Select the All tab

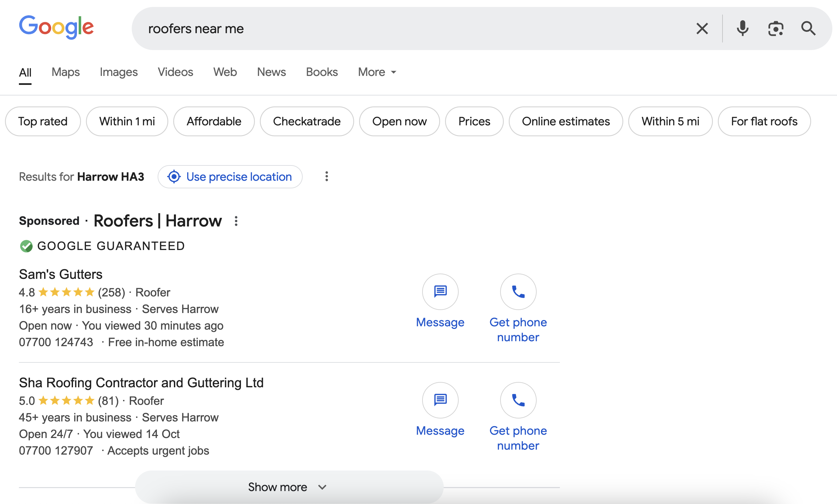point(25,72)
